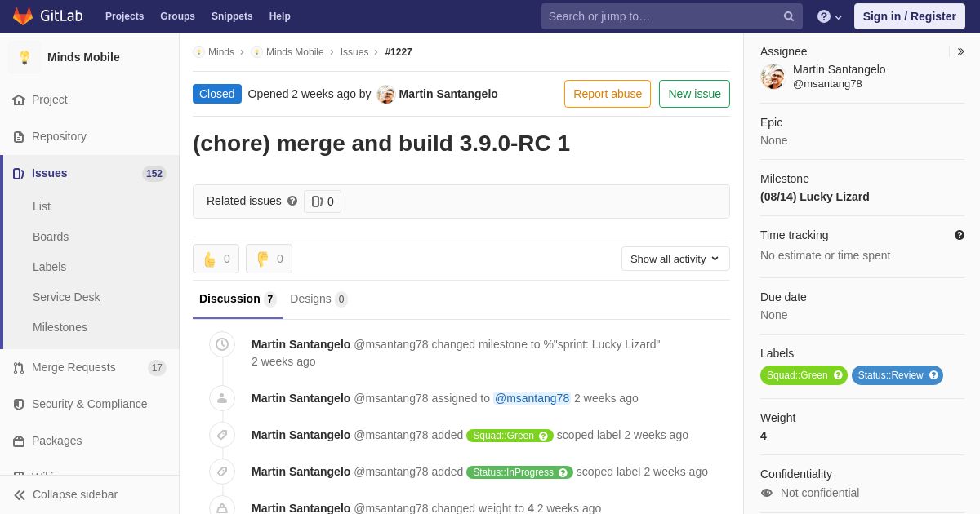Click the milestone clock icon in activity
Screen dimensions: 980x514
click(222, 344)
